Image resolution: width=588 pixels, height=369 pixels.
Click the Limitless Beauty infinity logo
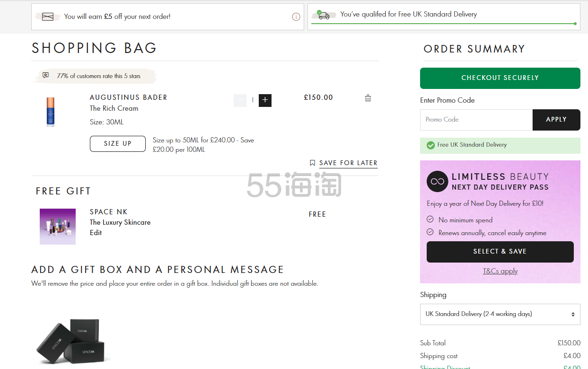tap(437, 181)
